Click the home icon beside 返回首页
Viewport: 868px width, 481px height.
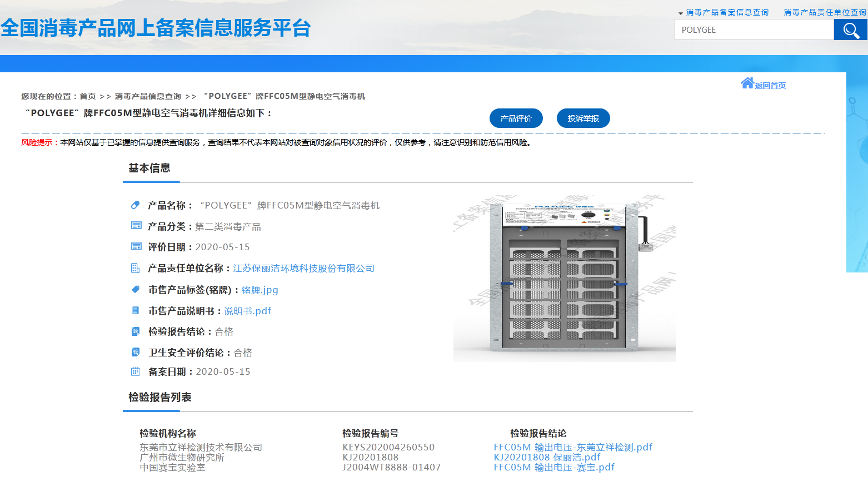pyautogui.click(x=747, y=83)
